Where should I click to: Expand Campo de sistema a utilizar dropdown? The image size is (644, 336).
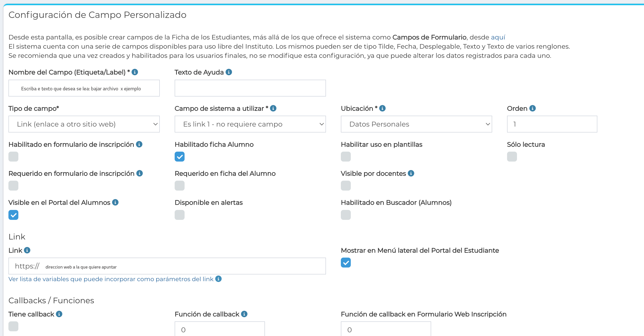tap(250, 124)
